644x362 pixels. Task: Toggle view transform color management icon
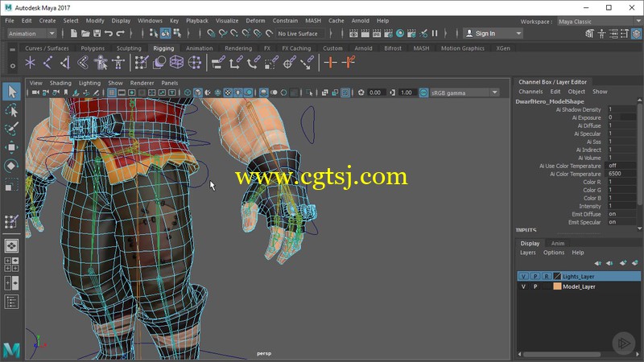423,93
